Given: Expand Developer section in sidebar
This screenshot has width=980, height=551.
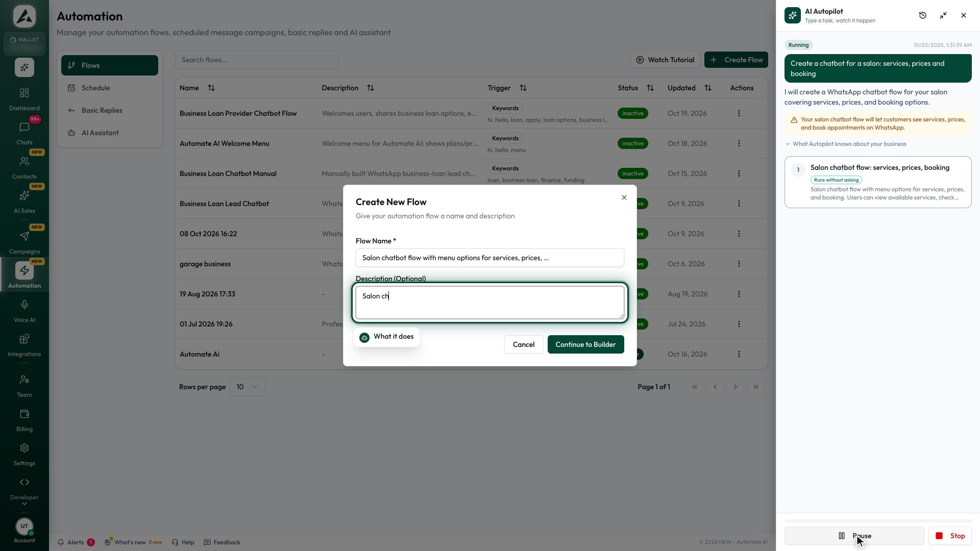Looking at the screenshot, I should pos(24,492).
